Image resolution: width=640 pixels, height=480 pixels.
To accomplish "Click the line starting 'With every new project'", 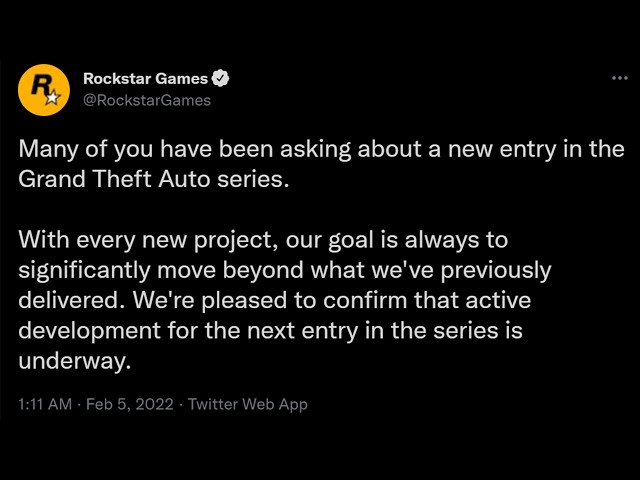I will point(263,240).
